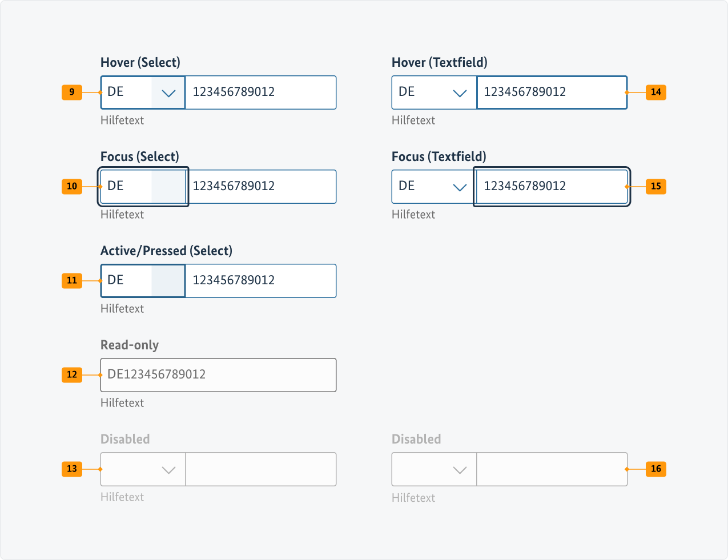Open the DE select under Focus (Textfield)
Viewport: 728px width, 560px height.
(x=433, y=187)
